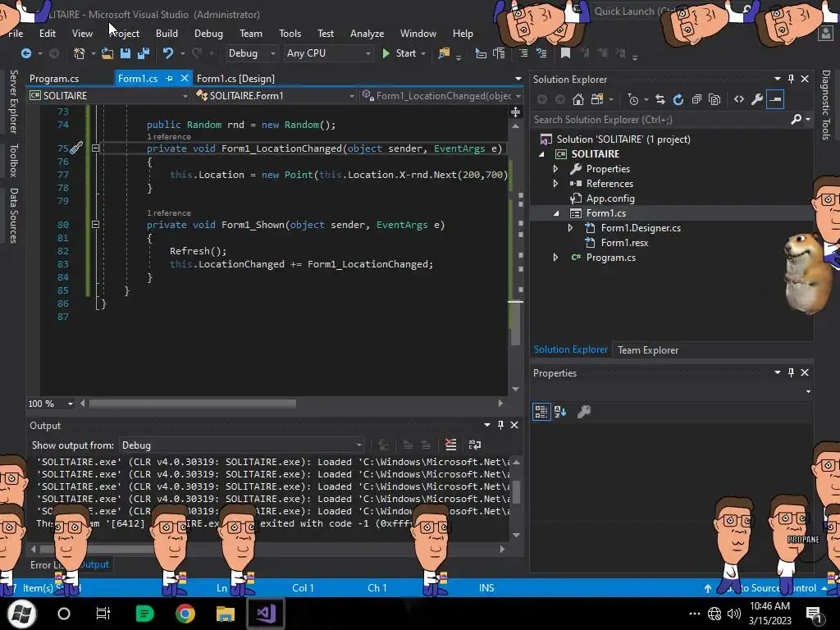Undo last action with the undo arrow
The width and height of the screenshot is (840, 630).
[x=167, y=53]
